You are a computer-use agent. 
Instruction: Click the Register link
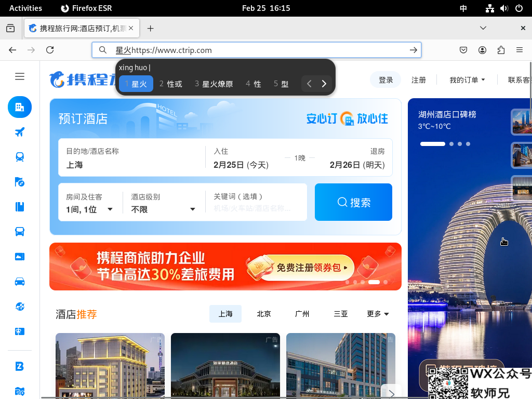tap(418, 80)
